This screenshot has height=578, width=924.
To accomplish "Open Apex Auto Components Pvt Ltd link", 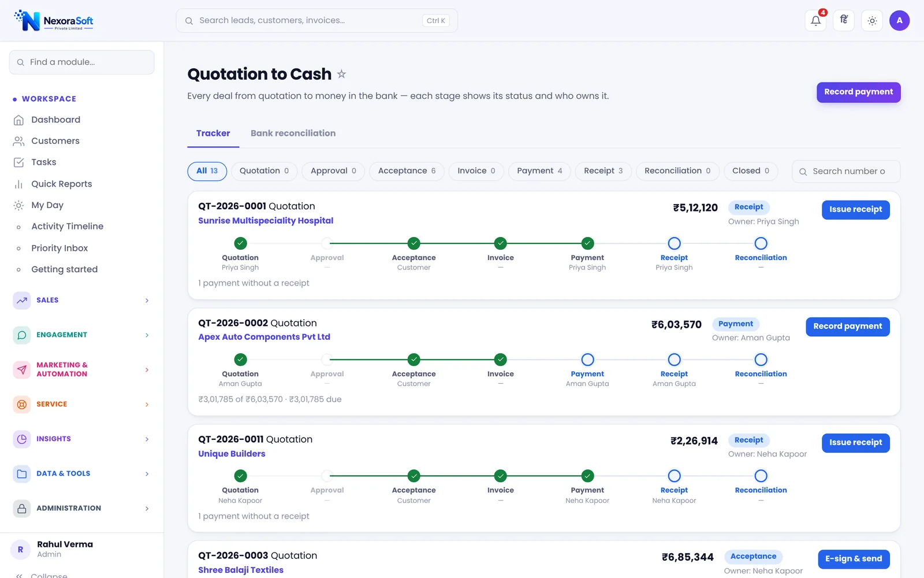I will pos(264,337).
